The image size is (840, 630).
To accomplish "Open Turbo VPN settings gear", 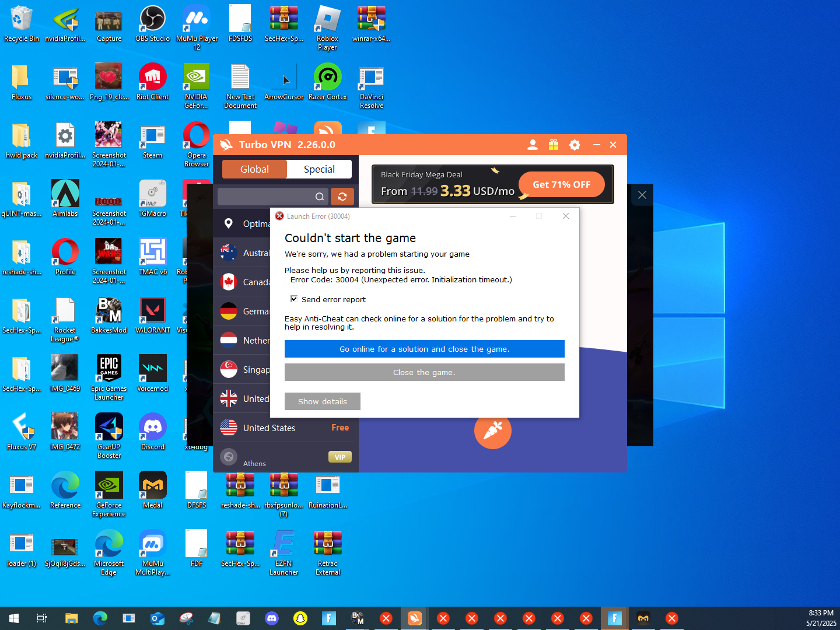I will pos(575,145).
